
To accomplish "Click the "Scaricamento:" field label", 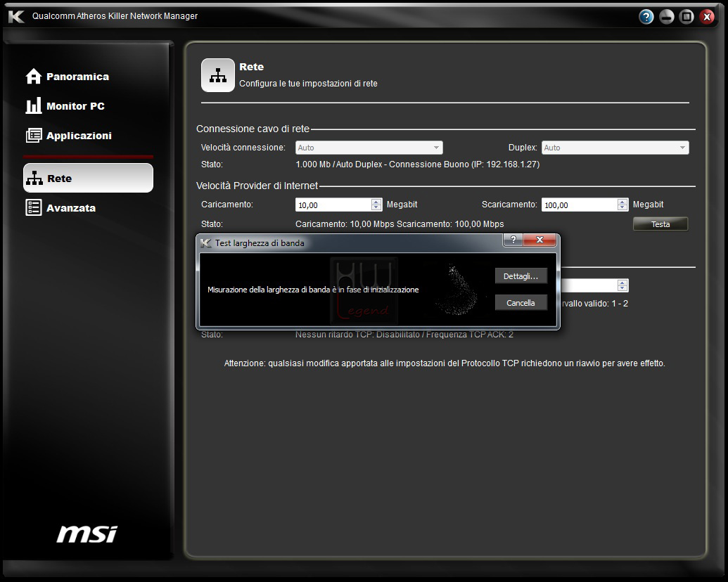I will [x=509, y=205].
